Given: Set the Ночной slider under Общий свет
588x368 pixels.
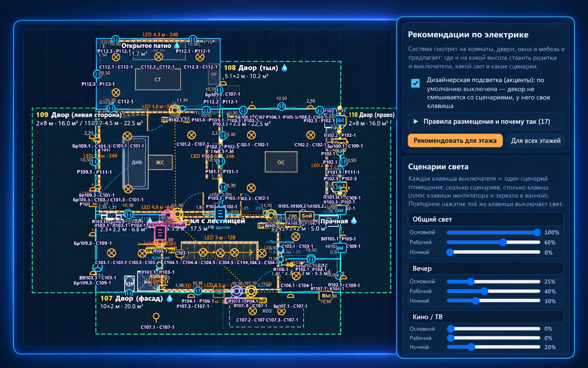Looking at the screenshot, I should (493, 252).
